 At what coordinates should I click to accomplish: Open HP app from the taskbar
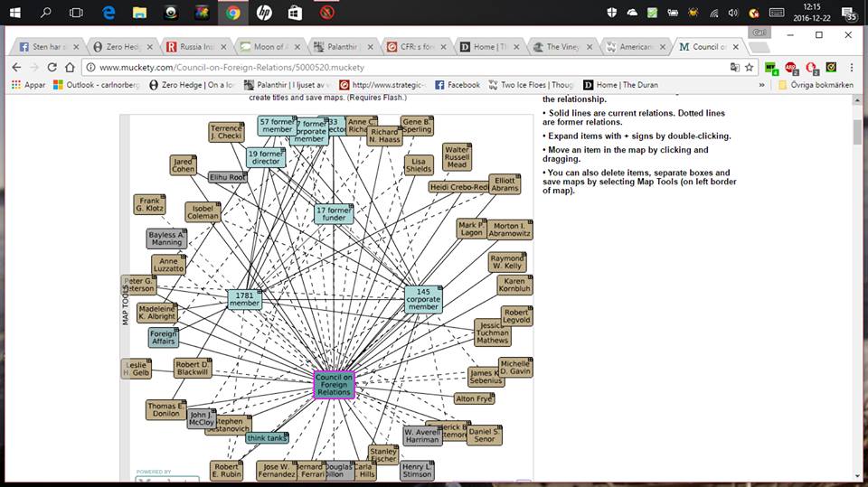point(264,13)
